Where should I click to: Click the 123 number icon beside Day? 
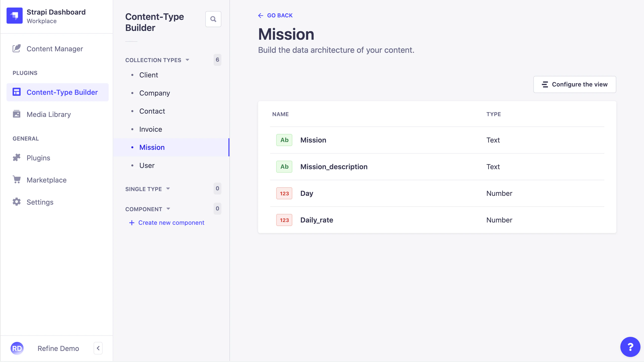[x=284, y=193]
